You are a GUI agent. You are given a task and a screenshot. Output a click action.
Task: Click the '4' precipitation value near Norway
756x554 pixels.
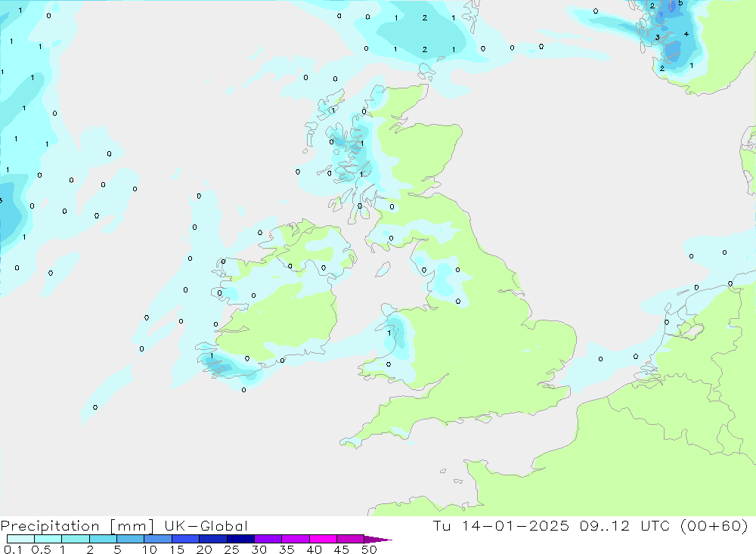point(686,34)
